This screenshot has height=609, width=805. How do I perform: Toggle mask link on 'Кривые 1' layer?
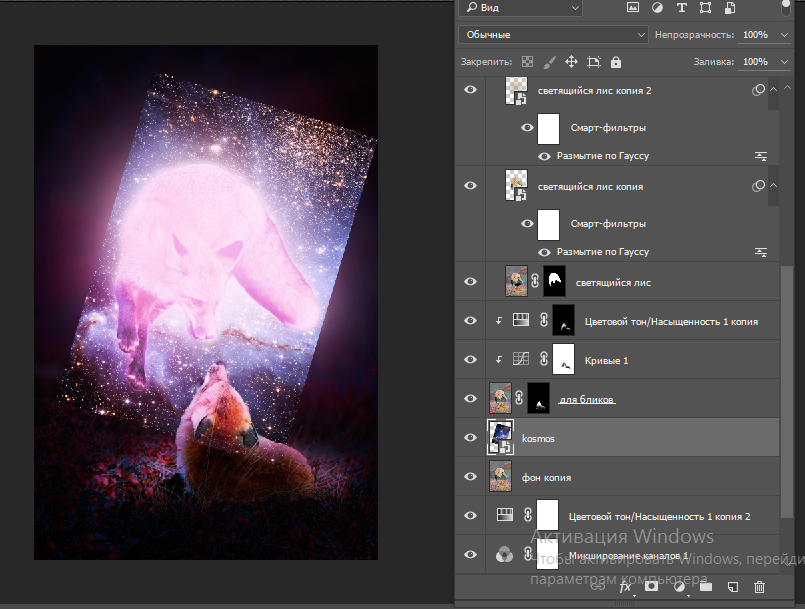pyautogui.click(x=544, y=359)
